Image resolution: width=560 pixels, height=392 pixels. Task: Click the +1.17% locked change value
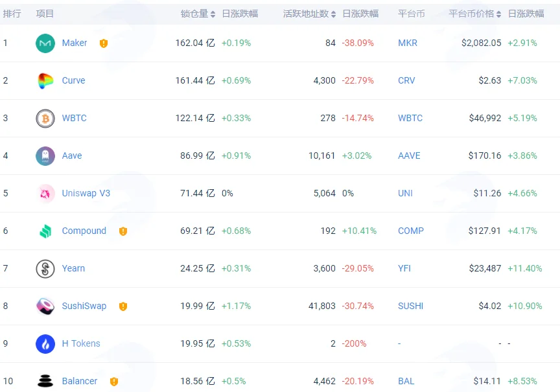236,306
